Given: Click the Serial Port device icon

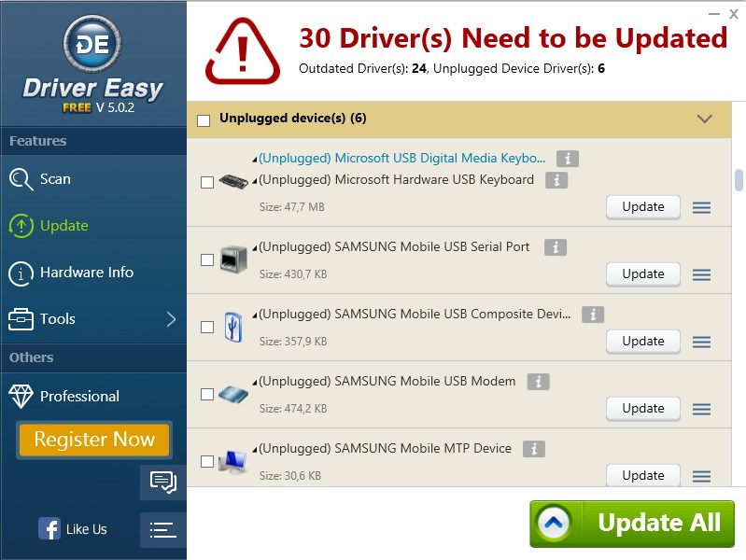Looking at the screenshot, I should click(233, 259).
